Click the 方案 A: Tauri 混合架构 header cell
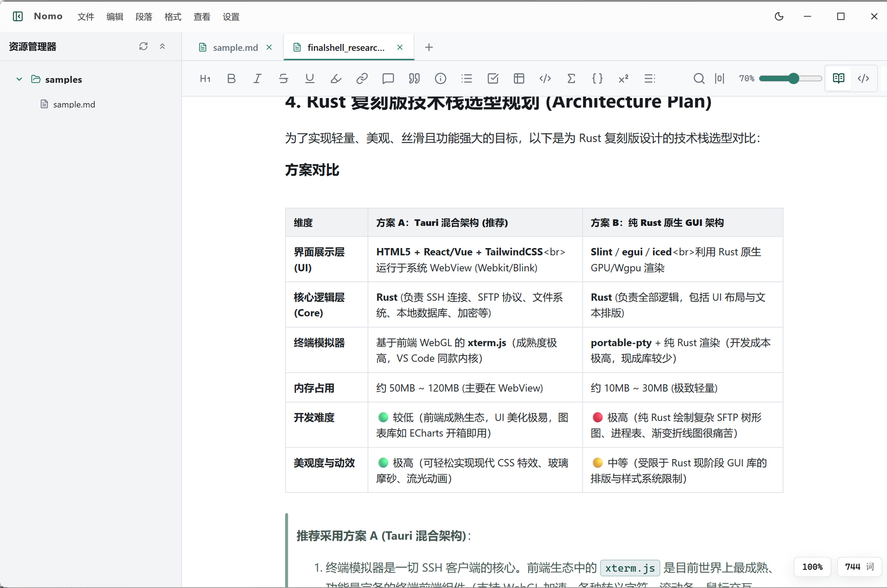Image resolution: width=887 pixels, height=588 pixels. click(475, 223)
